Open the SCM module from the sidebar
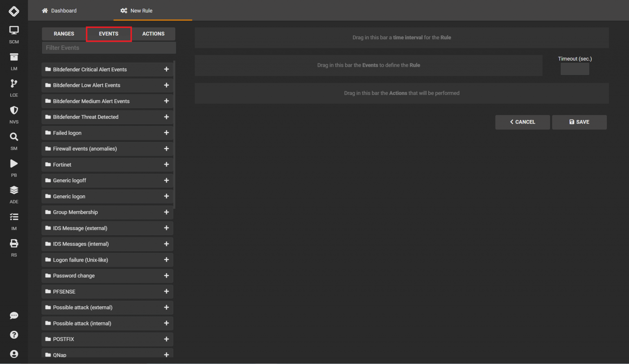The image size is (629, 364). click(14, 31)
